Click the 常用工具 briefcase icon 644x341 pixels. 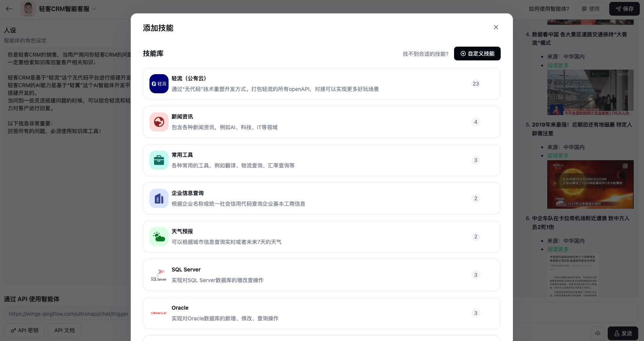(159, 160)
